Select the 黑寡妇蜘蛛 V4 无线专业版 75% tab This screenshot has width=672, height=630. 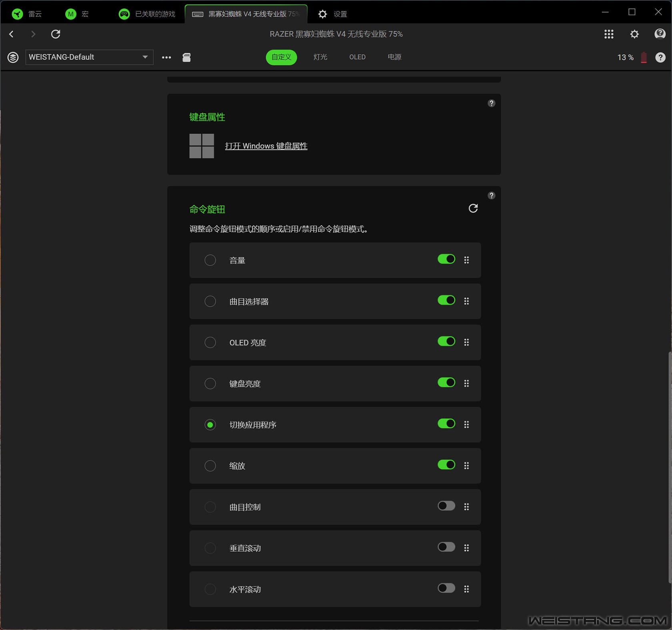246,14
